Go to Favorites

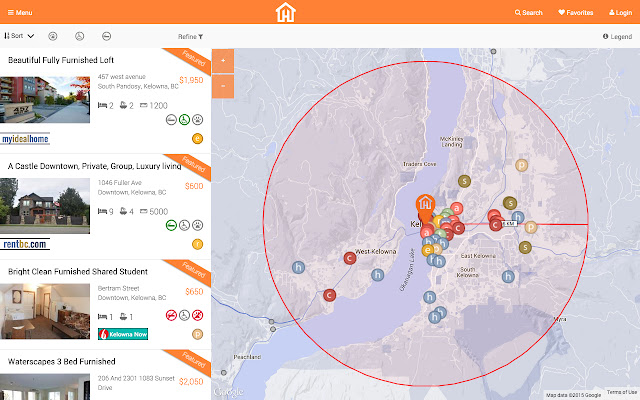[x=576, y=13]
